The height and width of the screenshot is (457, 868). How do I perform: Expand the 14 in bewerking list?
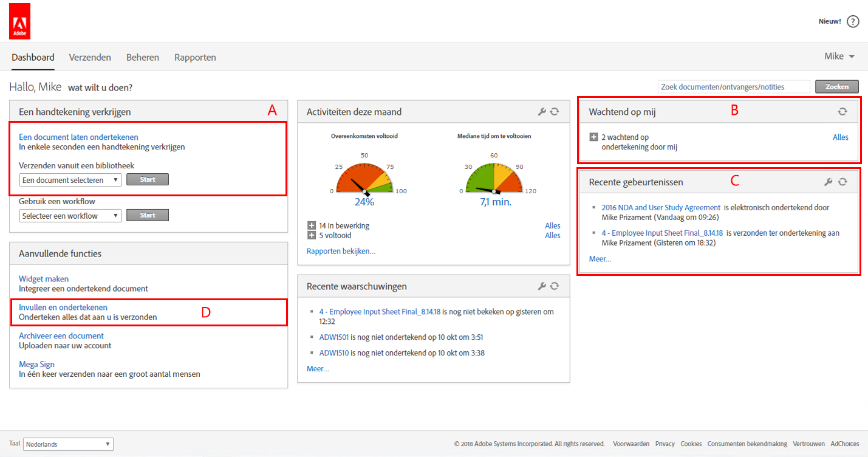pos(312,226)
